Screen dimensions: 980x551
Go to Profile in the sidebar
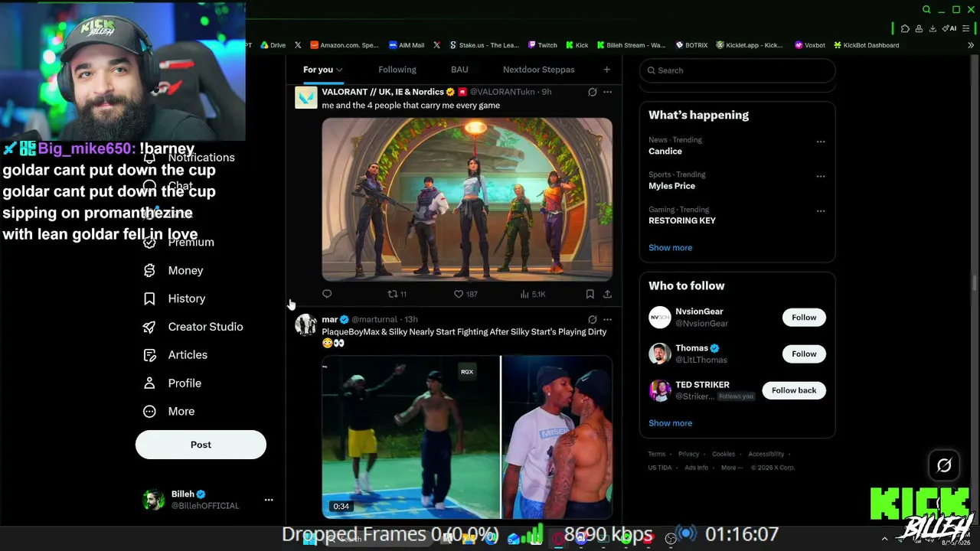point(172,383)
